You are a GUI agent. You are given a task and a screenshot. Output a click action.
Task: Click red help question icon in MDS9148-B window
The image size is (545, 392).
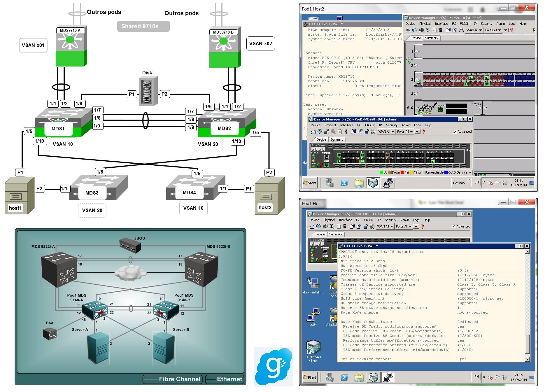click(423, 132)
